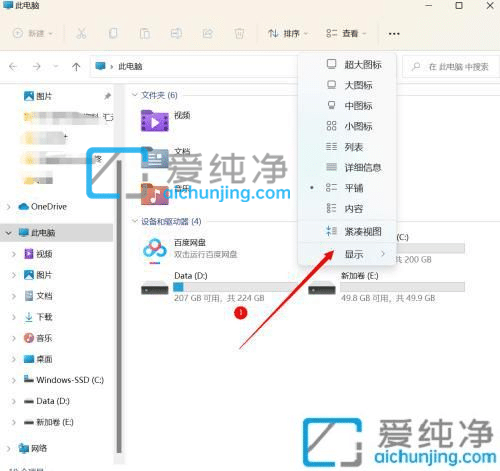
Task: Select the 新加卷 (E:) drive icon in main pane
Action: [x=322, y=288]
